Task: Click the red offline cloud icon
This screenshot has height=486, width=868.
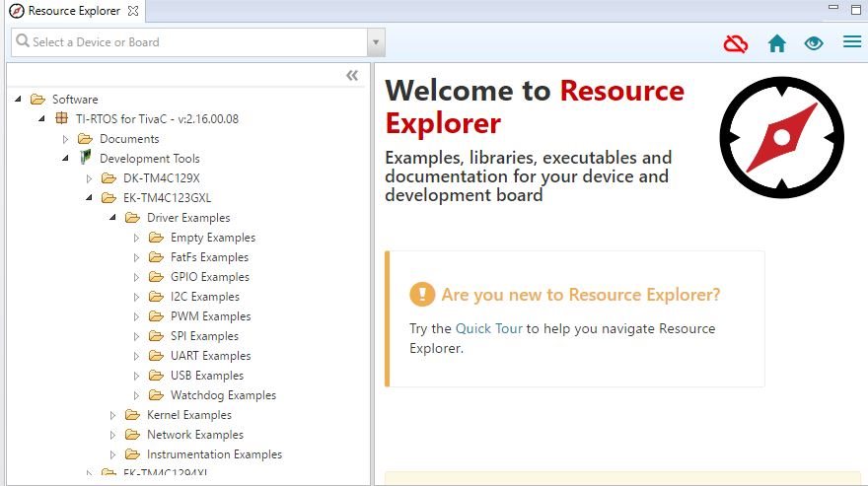Action: tap(736, 43)
